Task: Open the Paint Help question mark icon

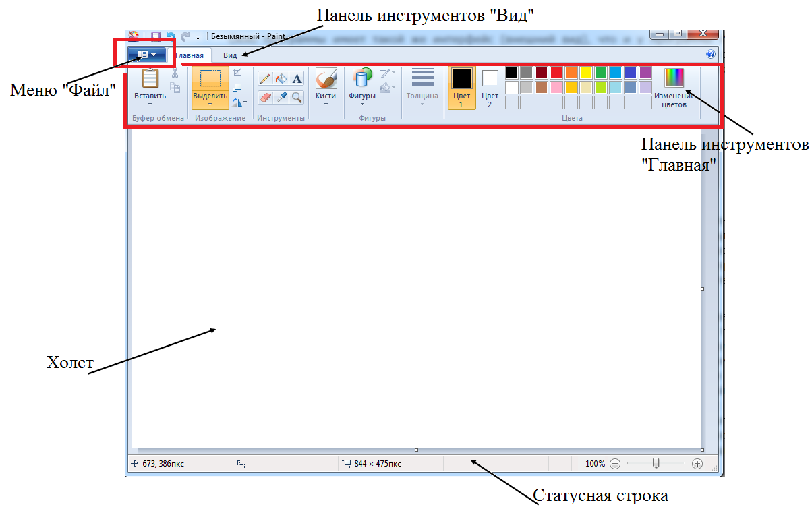Action: (x=710, y=55)
